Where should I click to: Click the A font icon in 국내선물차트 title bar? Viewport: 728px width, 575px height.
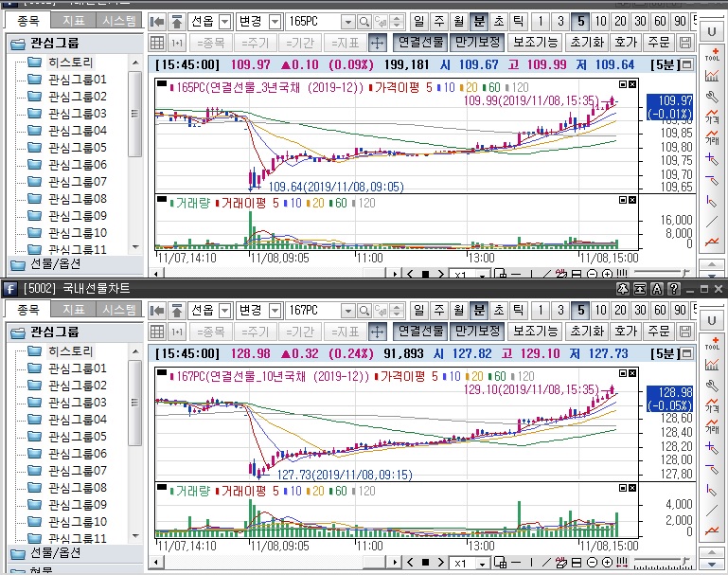[x=656, y=289]
